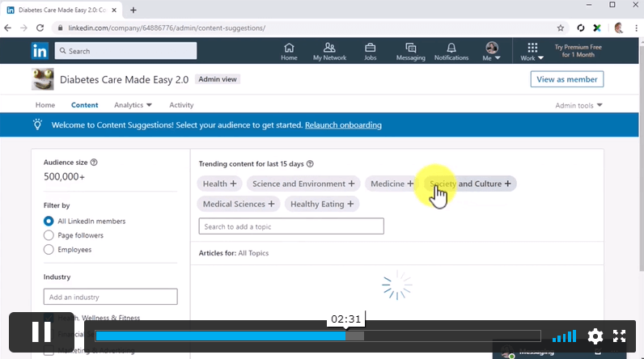Switch to the Activity tab
The width and height of the screenshot is (644, 359).
[x=181, y=105]
